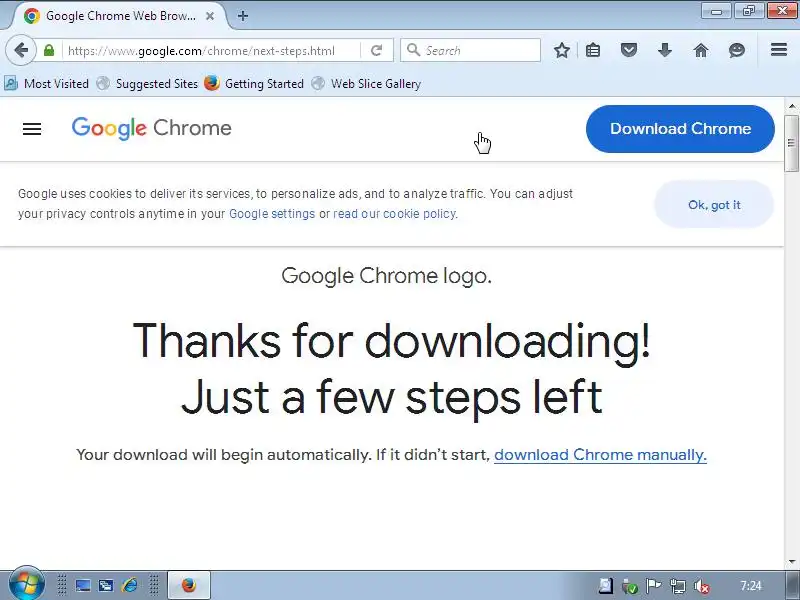Click the taskbar clock showing 7:24

point(751,586)
